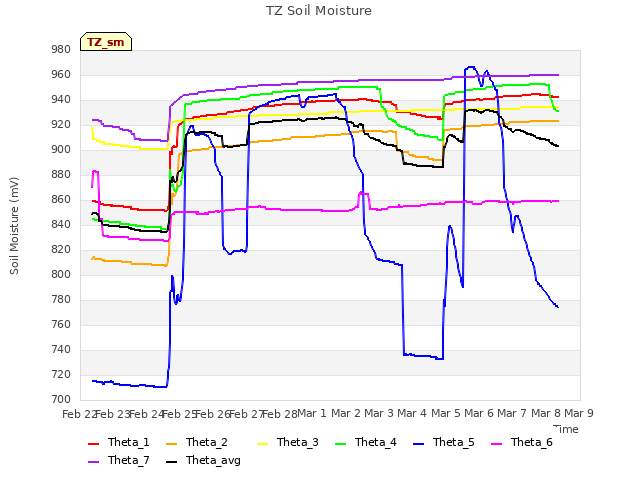Image resolution: width=640 pixels, height=480 pixels.
Task: Click the 980 y-axis tick label
Action: [61, 50]
